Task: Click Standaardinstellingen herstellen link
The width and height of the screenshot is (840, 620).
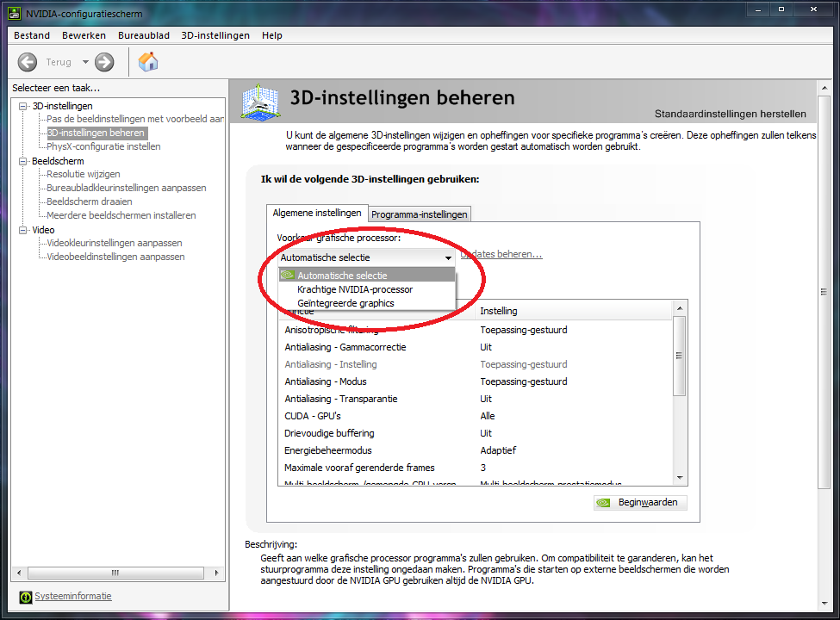Action: (x=731, y=114)
